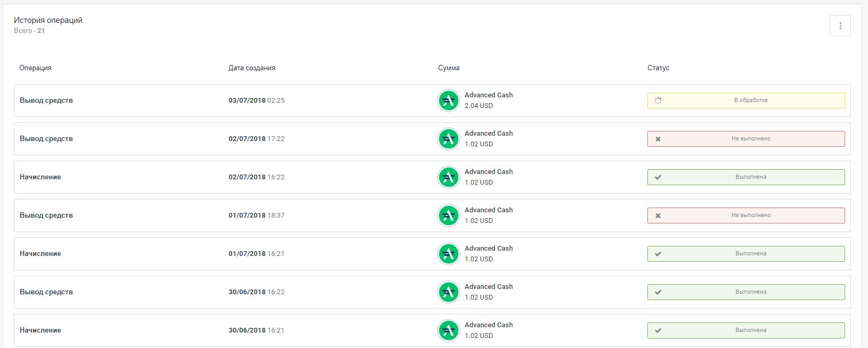Select Вывод средств in the 01/07/2018 18:37 row
868x348 pixels.
click(46, 216)
